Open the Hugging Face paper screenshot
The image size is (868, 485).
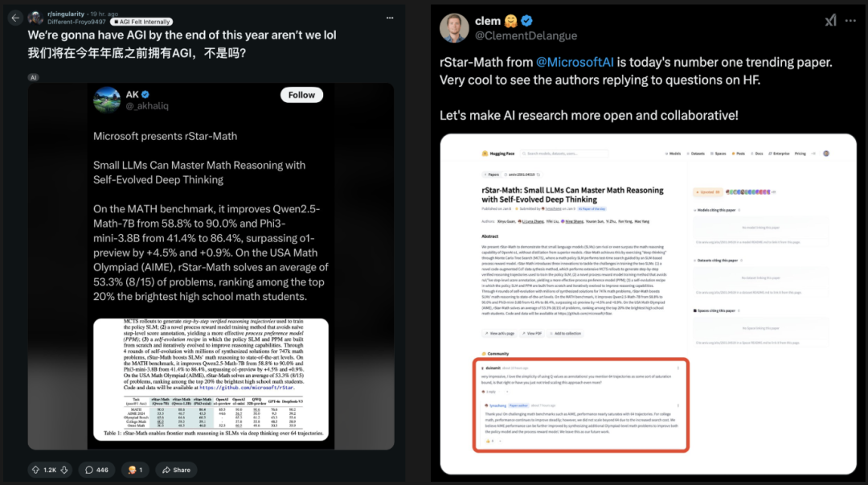[x=649, y=304]
